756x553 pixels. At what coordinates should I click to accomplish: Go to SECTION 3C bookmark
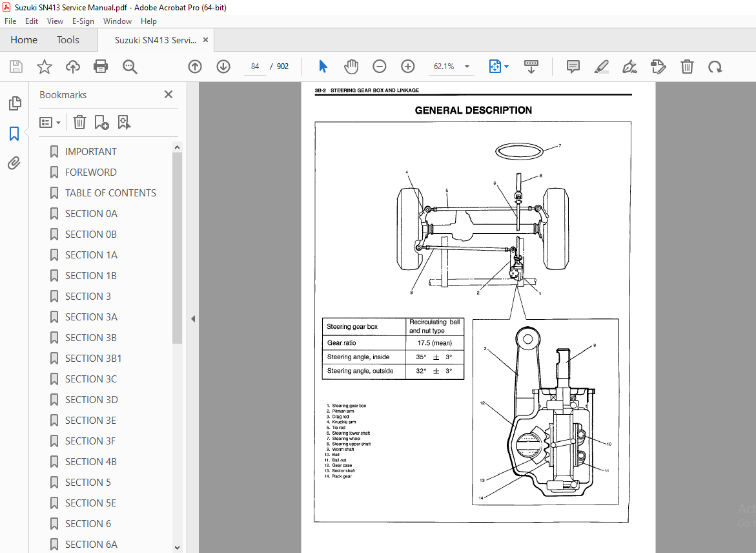pos(90,379)
